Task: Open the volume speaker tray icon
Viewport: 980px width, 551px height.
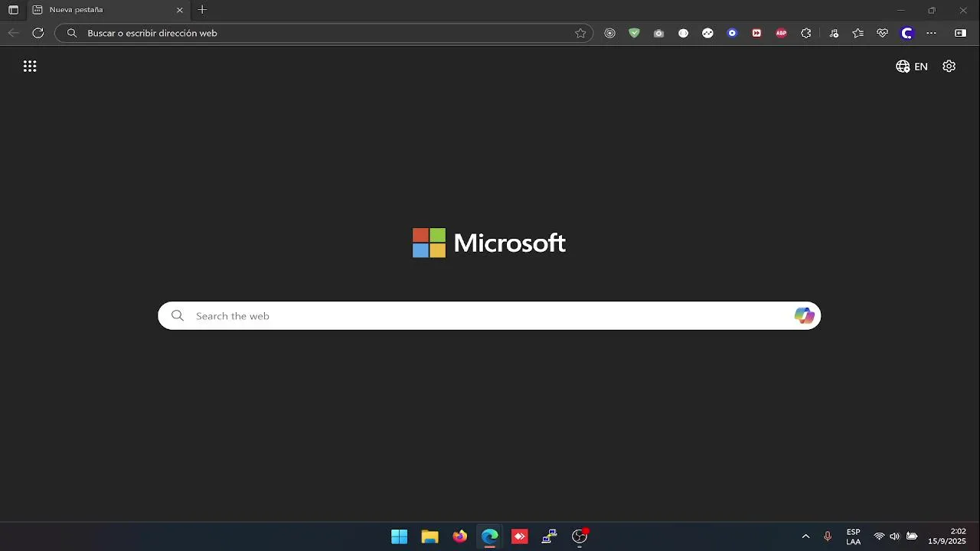Action: [894, 536]
